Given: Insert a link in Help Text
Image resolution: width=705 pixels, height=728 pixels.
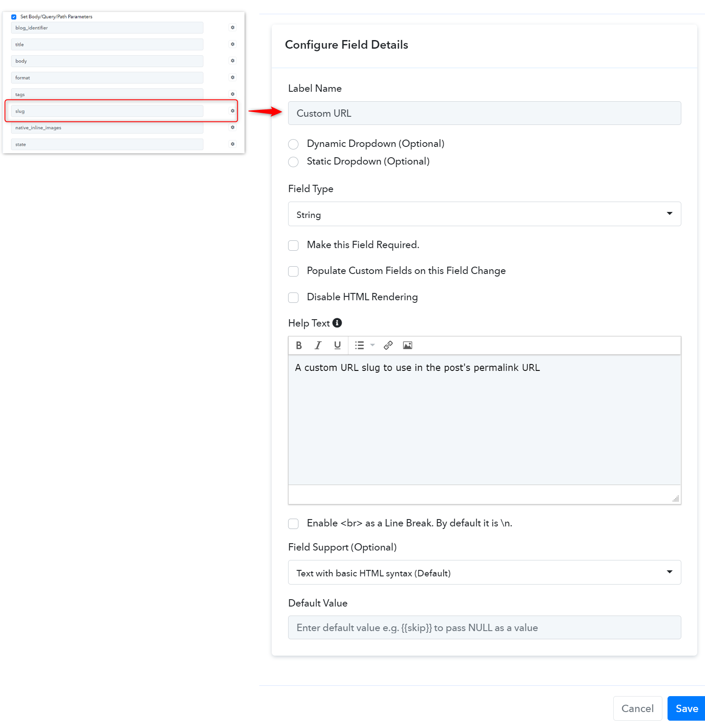Looking at the screenshot, I should point(388,345).
